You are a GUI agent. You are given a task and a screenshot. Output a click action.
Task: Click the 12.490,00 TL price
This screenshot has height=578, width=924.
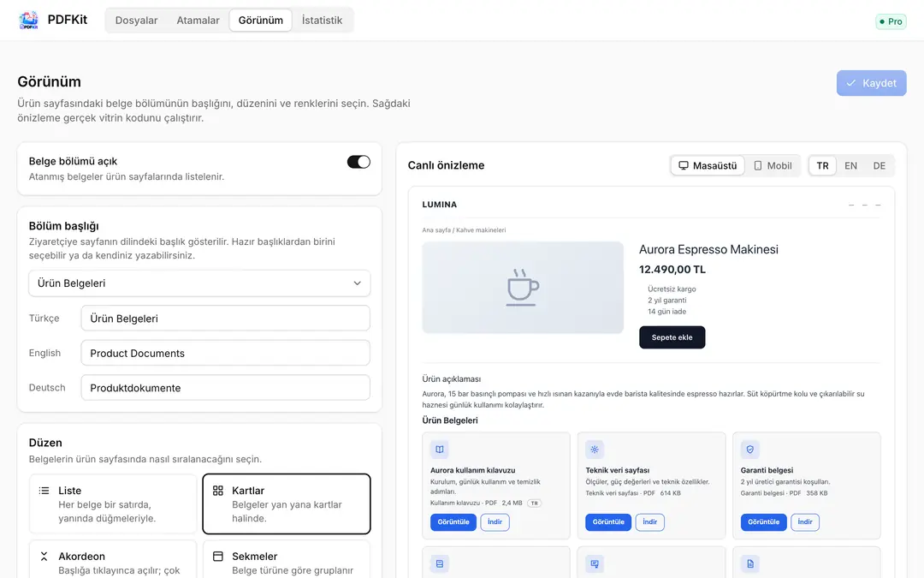coord(672,270)
